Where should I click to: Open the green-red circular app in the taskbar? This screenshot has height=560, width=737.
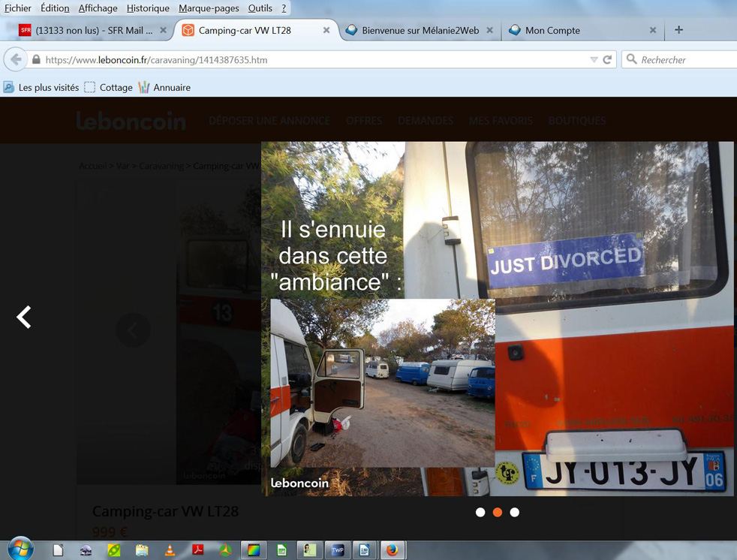pos(226,549)
